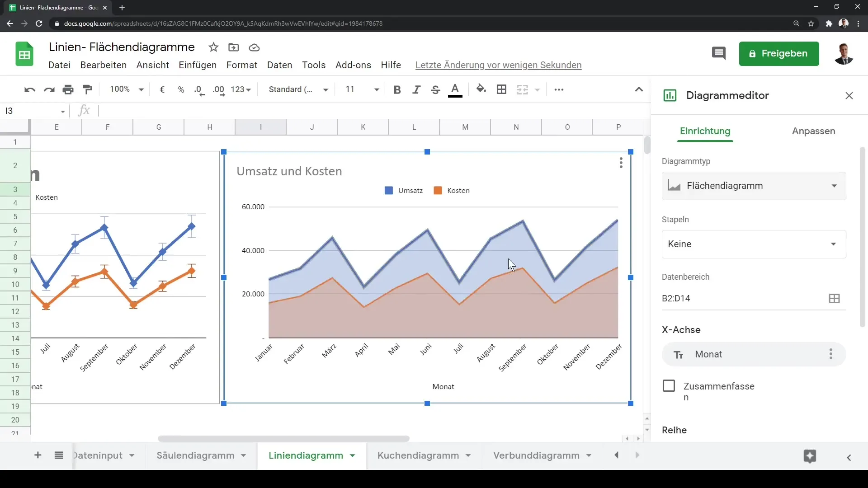Open the Datenbereich grid selector

[x=834, y=298]
